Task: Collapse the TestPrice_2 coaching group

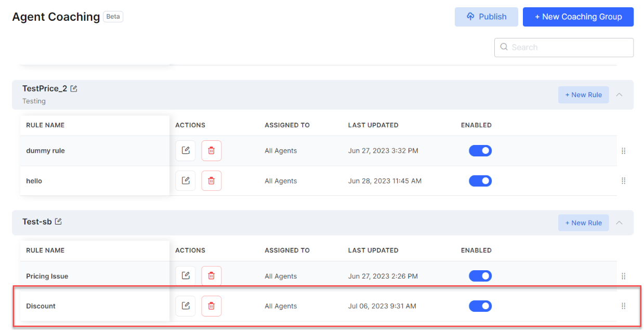Action: pos(619,95)
